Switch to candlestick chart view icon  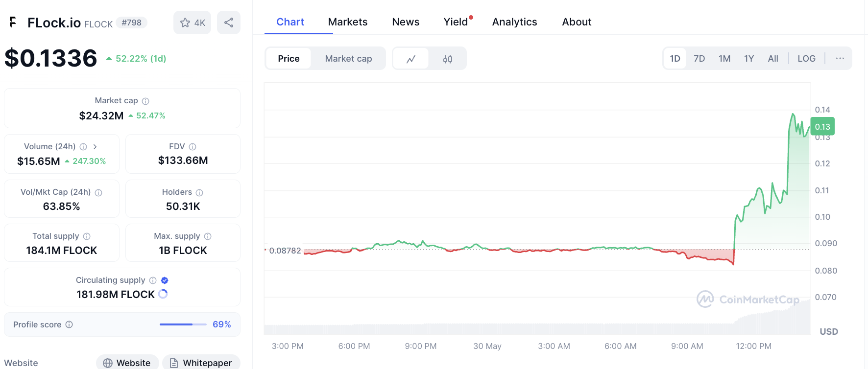448,59
